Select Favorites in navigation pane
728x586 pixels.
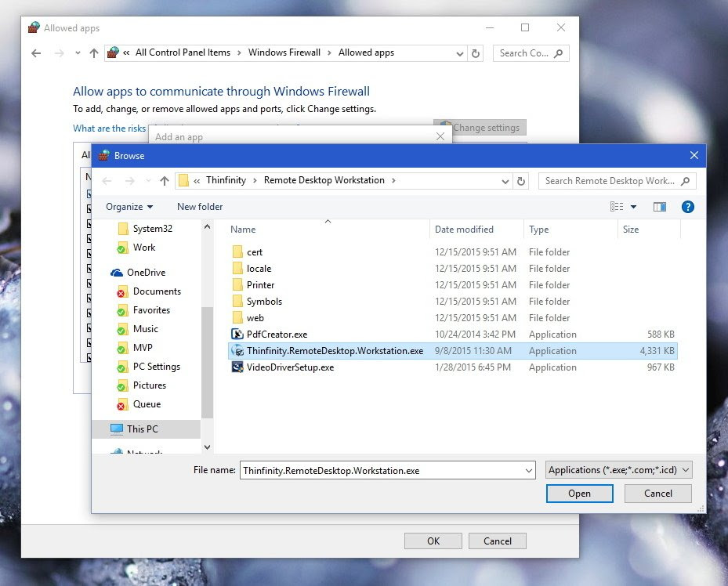[x=151, y=310]
